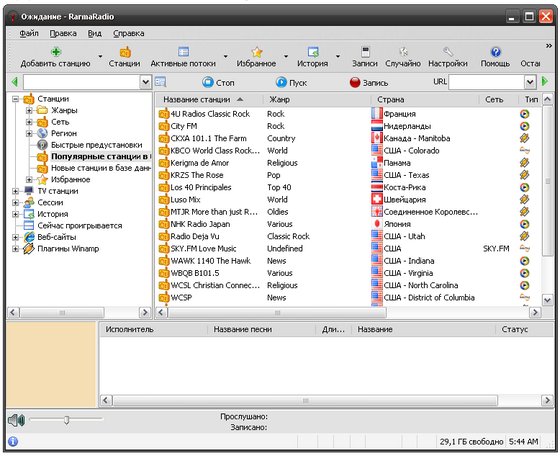Click the Add Station (Добавить станцию) toolbar icon
Screen dimensions: 560x456
tap(56, 52)
